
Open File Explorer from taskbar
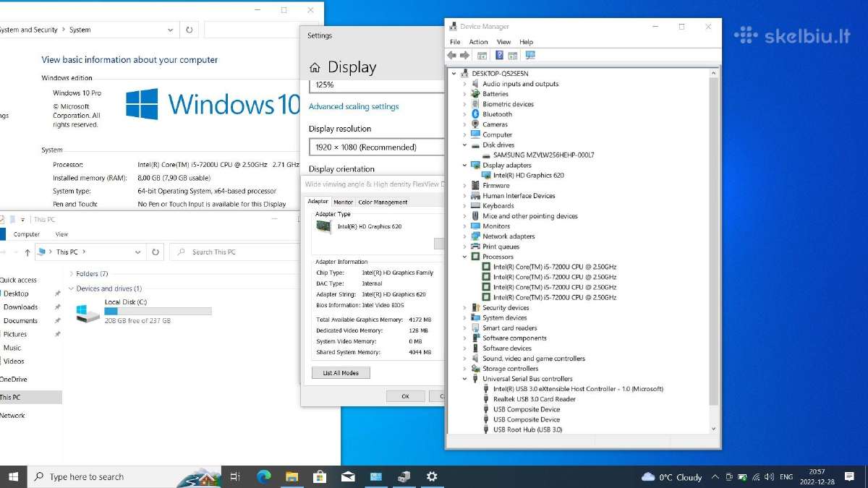[x=292, y=476]
